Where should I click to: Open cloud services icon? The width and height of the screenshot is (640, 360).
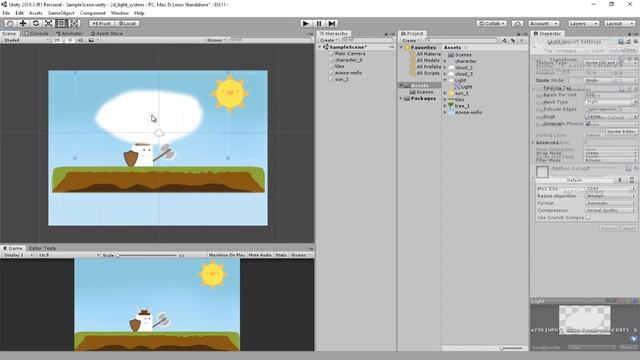point(518,24)
